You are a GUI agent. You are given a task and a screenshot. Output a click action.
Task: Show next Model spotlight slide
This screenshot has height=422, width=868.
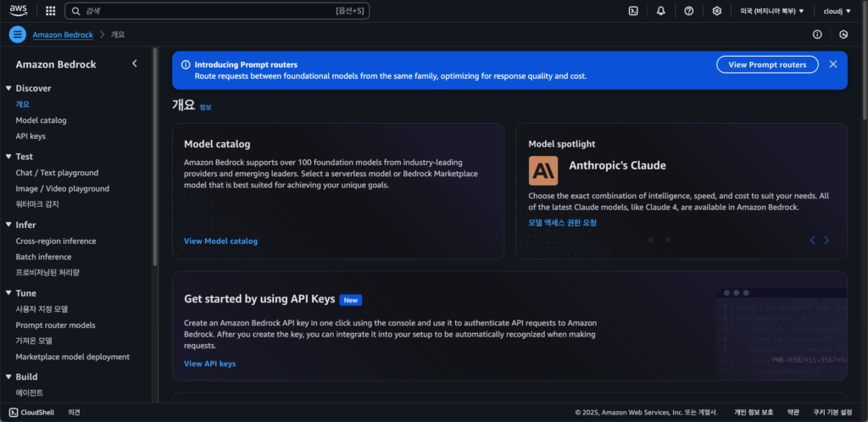[826, 240]
